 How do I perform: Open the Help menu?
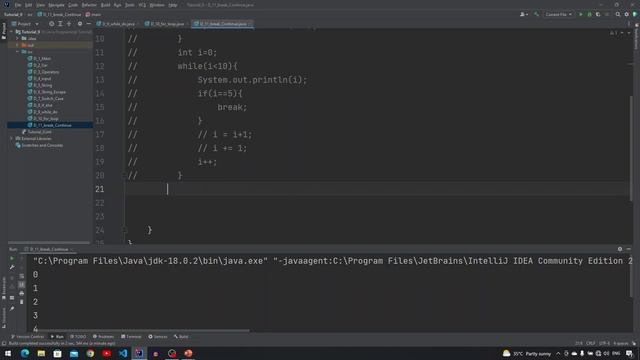click(173, 5)
